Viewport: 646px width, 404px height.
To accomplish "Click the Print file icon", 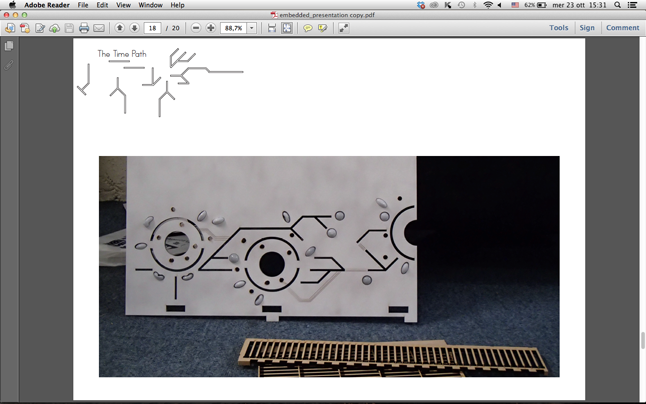I will click(84, 28).
